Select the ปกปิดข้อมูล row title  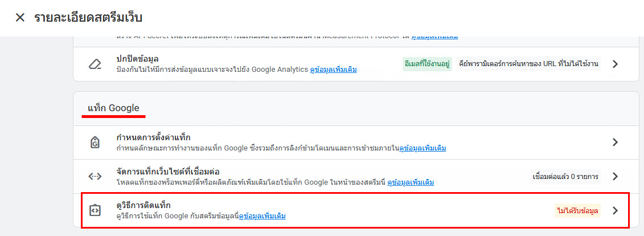138,58
